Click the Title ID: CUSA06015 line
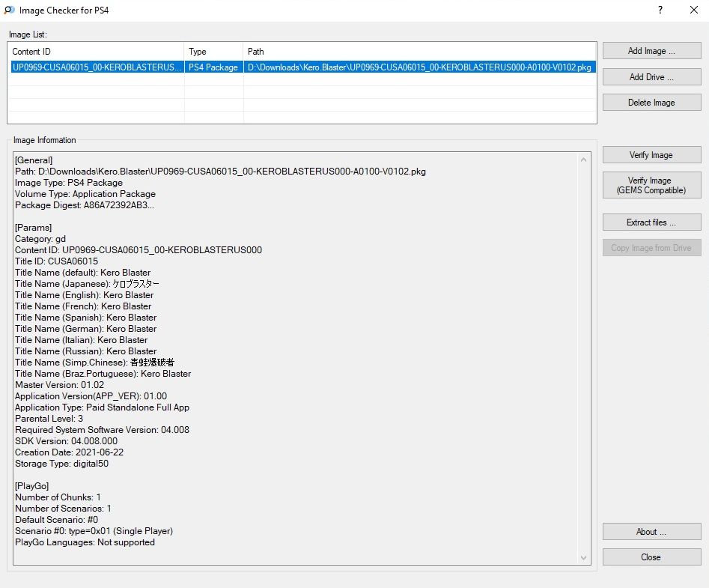The image size is (709, 588). pyautogui.click(x=56, y=261)
